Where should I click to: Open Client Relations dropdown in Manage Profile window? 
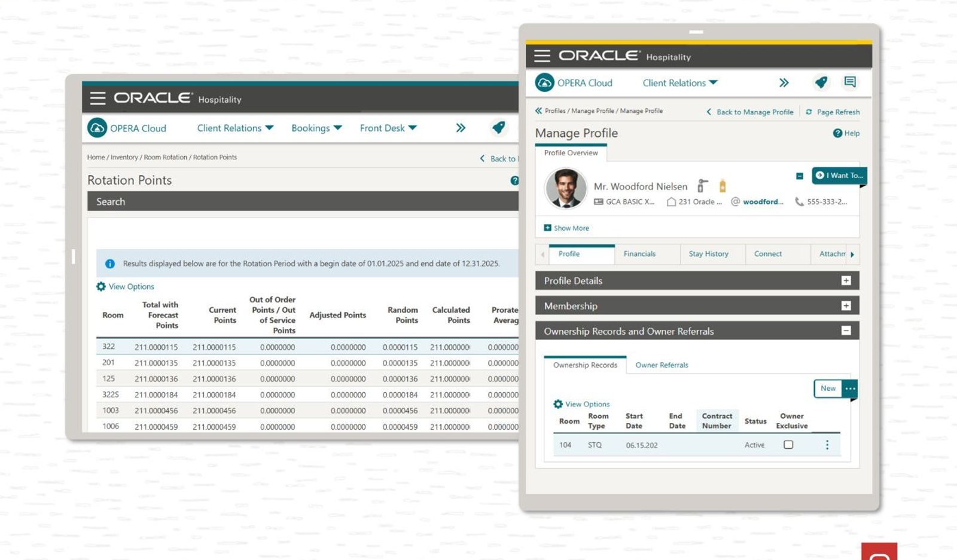coord(680,83)
